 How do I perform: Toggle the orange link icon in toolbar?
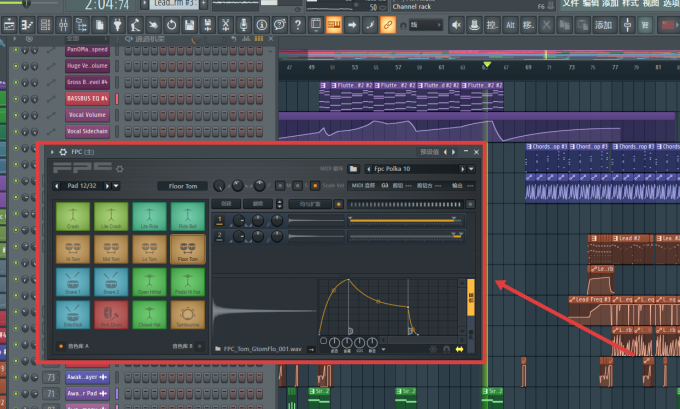click(x=388, y=25)
